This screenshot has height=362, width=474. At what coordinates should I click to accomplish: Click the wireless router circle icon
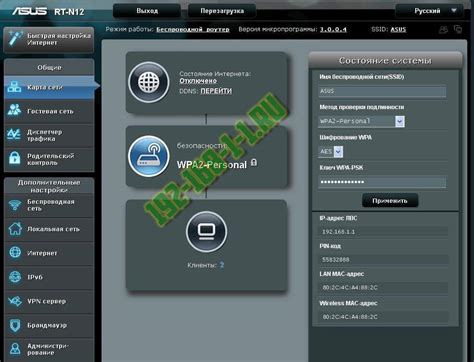point(149,156)
